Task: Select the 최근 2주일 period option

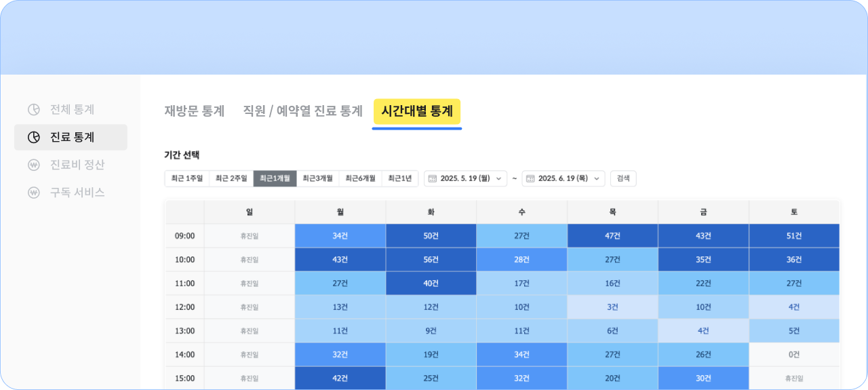Action: tap(231, 178)
